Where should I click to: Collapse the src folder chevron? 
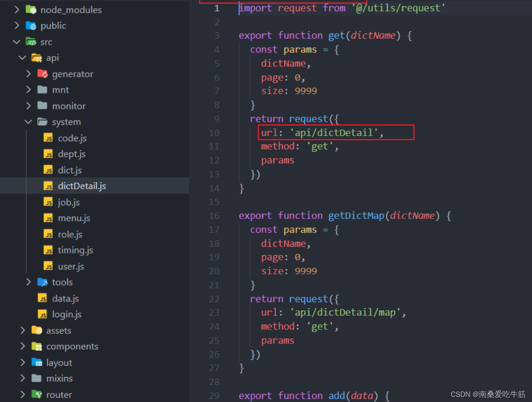point(17,42)
